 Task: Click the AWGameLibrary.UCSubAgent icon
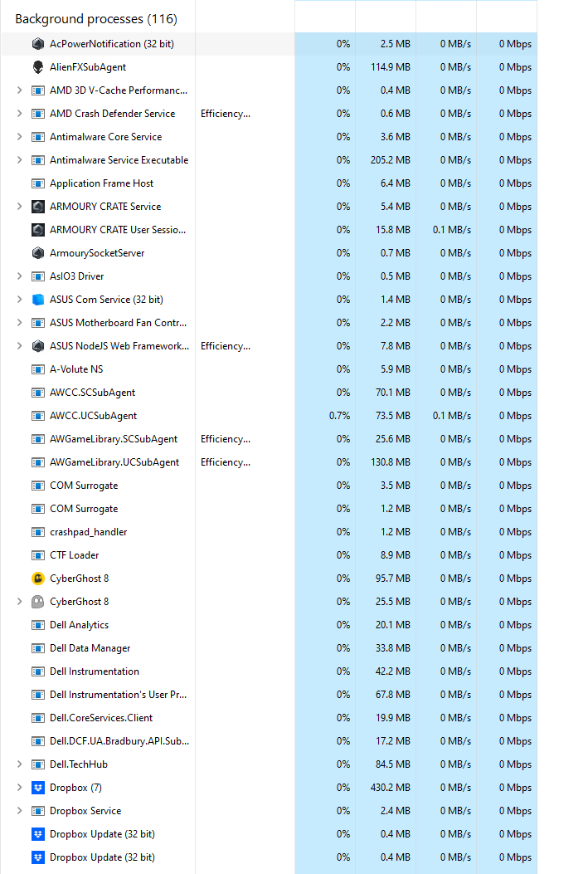pyautogui.click(x=38, y=462)
